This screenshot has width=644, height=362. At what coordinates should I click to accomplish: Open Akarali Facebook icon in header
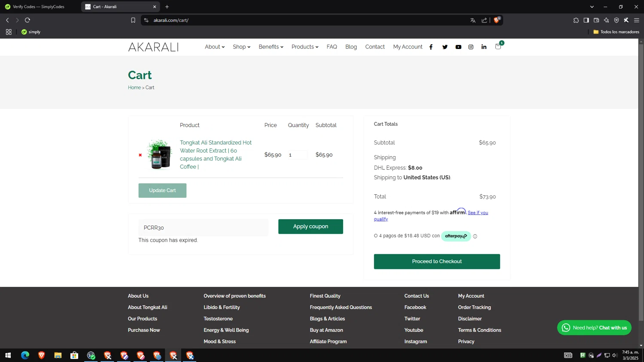[x=431, y=47]
